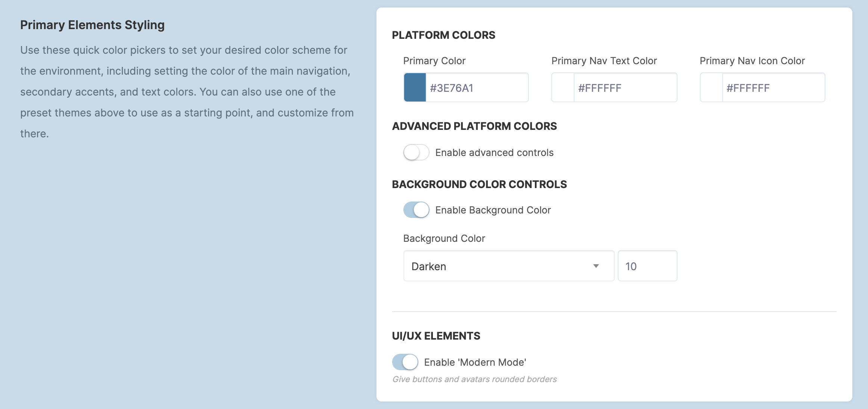
Task: Open the Darken background color dropdown
Action: [x=509, y=266]
